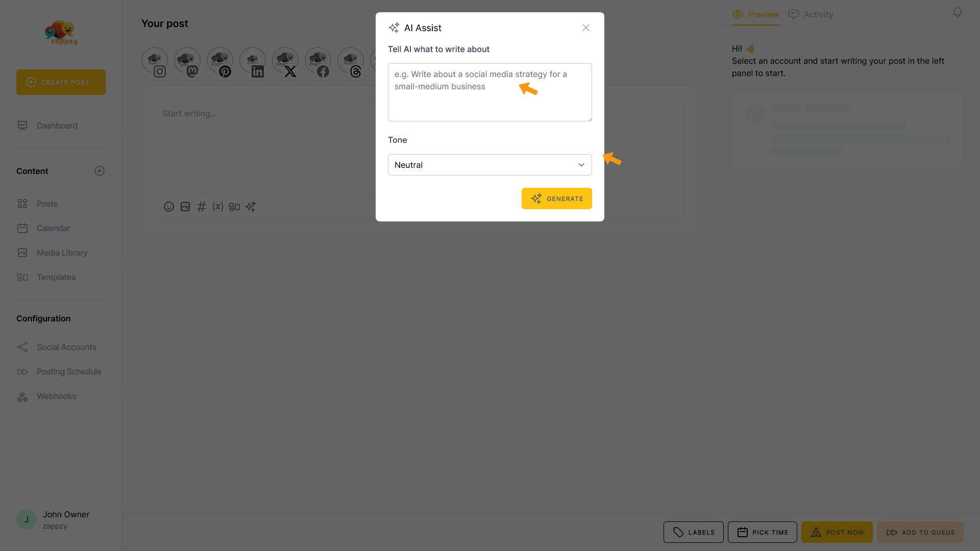This screenshot has height=551, width=980.
Task: Click the insert media image icon
Action: pyautogui.click(x=185, y=207)
